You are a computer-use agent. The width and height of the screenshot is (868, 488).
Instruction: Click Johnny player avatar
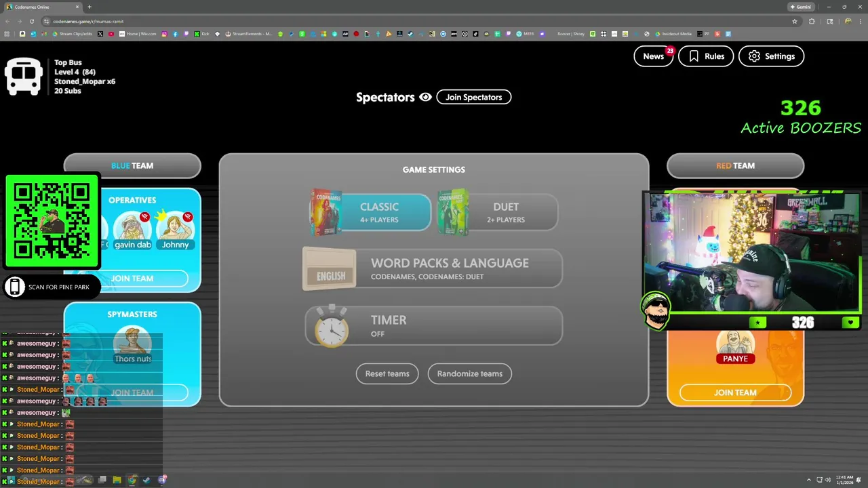coord(175,230)
